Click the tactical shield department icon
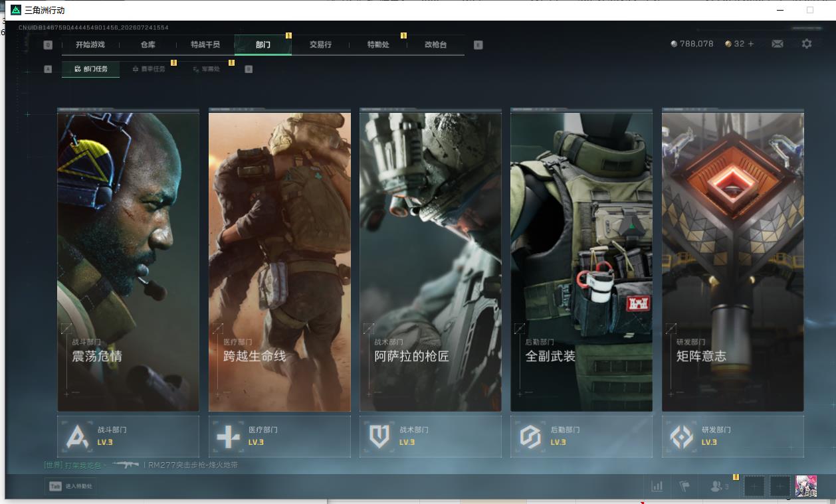The width and height of the screenshot is (836, 504). point(379,437)
